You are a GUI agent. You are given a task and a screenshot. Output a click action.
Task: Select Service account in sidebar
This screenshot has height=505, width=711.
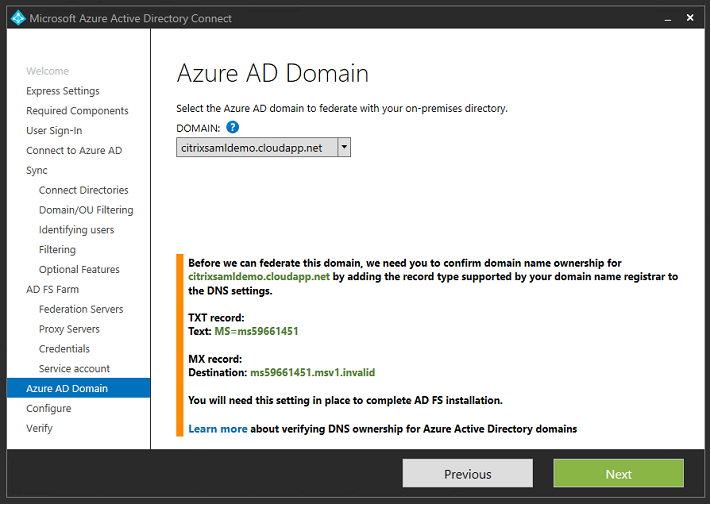click(x=74, y=369)
